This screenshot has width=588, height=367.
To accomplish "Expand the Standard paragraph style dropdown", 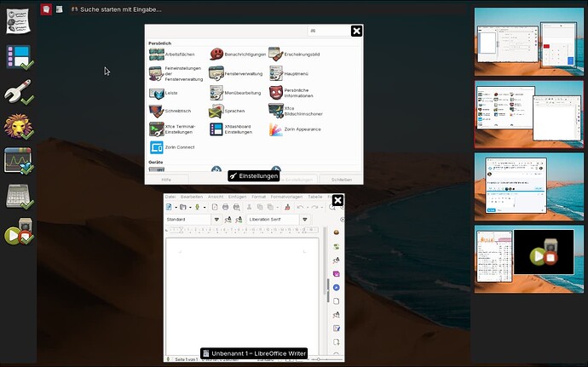I will [x=216, y=220].
